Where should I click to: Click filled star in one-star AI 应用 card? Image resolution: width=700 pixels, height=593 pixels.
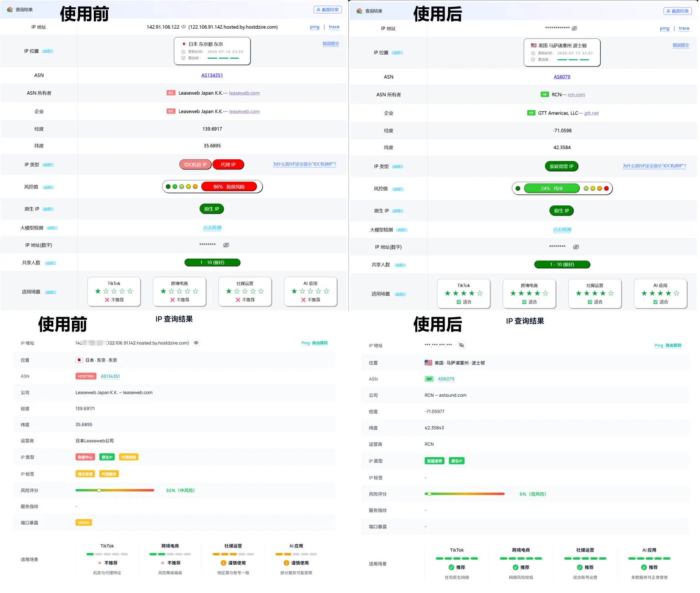294,291
